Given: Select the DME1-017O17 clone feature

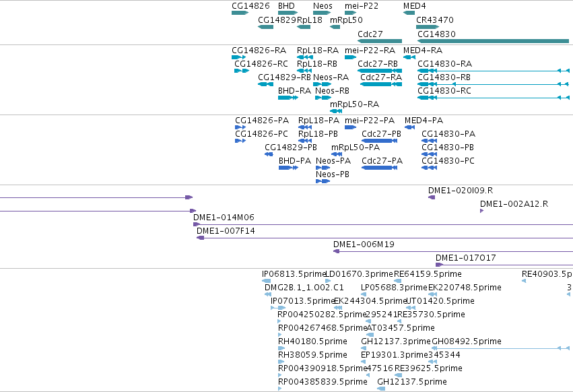Looking at the screenshot, I should tap(504, 265).
